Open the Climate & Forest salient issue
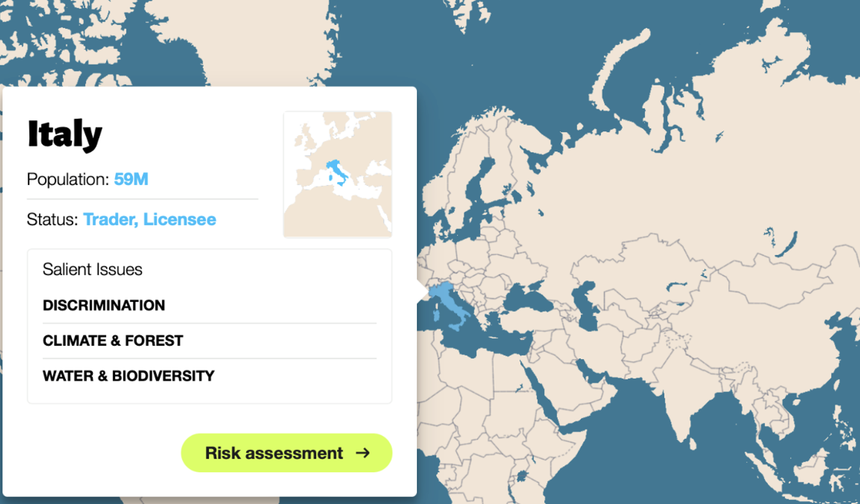This screenshot has height=504, width=860. [x=113, y=341]
